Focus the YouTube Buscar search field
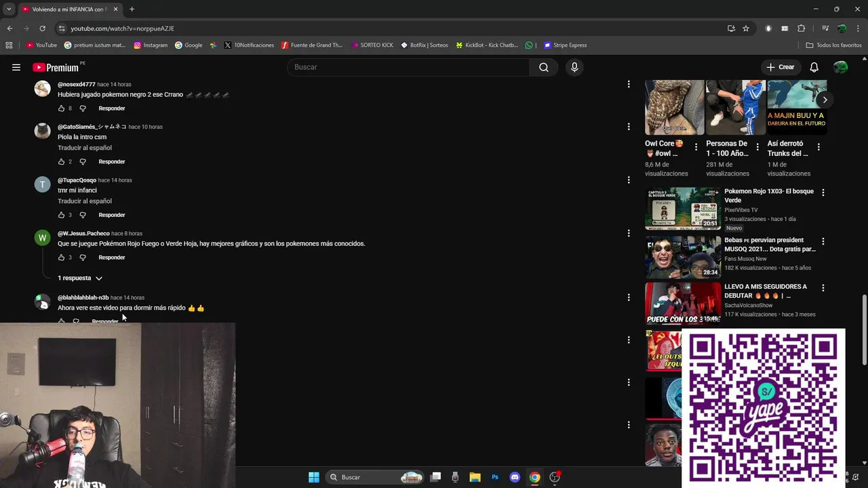 [x=408, y=67]
